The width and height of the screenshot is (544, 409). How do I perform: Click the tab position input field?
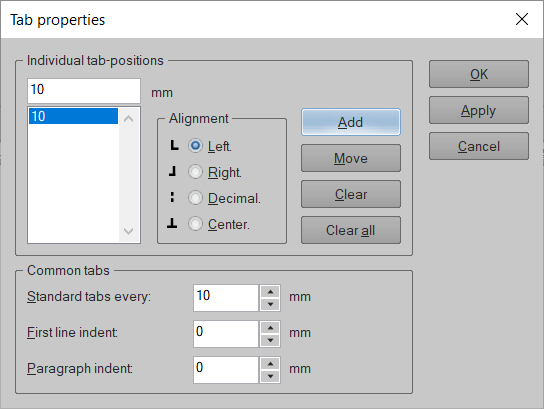[x=84, y=91]
